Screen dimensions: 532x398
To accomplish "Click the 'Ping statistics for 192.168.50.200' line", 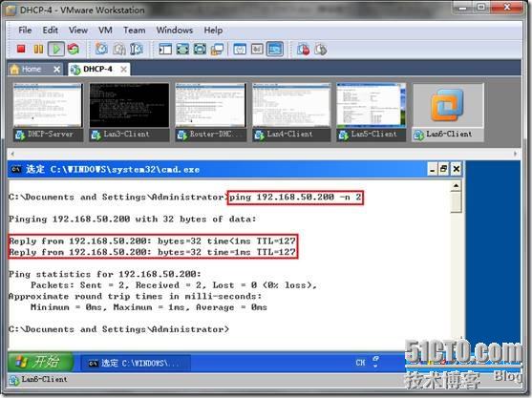I will click(105, 274).
